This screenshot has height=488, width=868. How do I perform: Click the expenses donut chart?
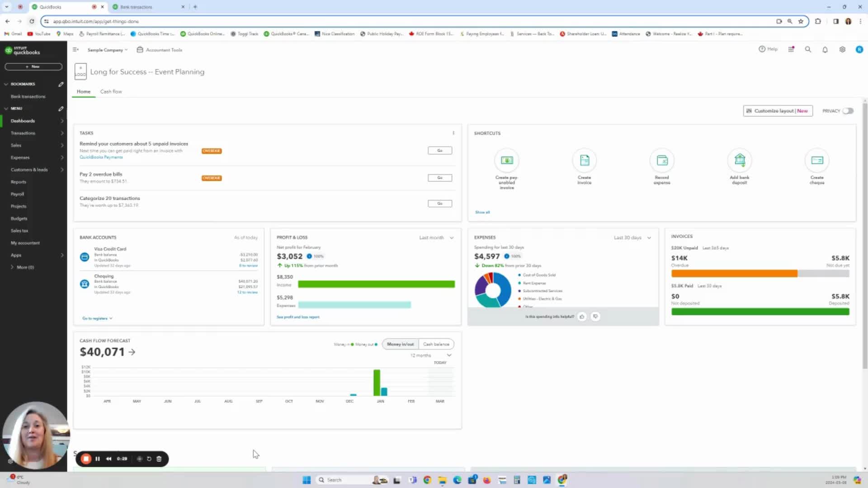(493, 290)
